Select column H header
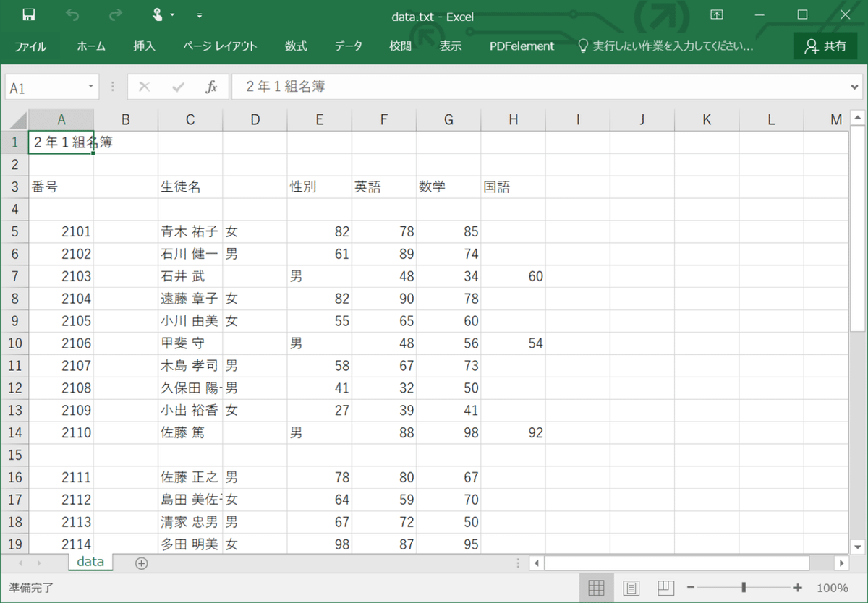This screenshot has width=868, height=603. click(x=513, y=120)
